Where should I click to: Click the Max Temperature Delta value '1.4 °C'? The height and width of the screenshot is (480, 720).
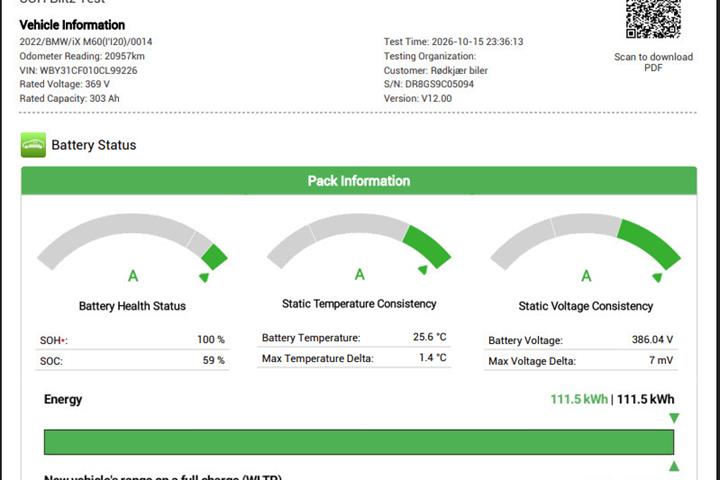pyautogui.click(x=433, y=357)
